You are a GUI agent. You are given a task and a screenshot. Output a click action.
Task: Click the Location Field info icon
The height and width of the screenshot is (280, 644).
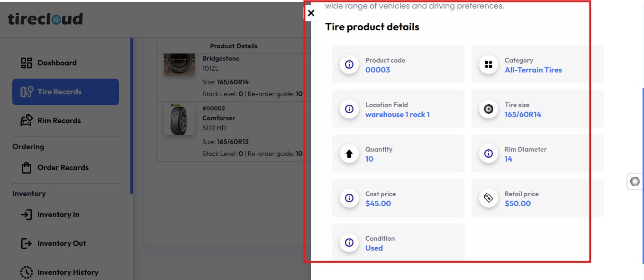tap(349, 109)
